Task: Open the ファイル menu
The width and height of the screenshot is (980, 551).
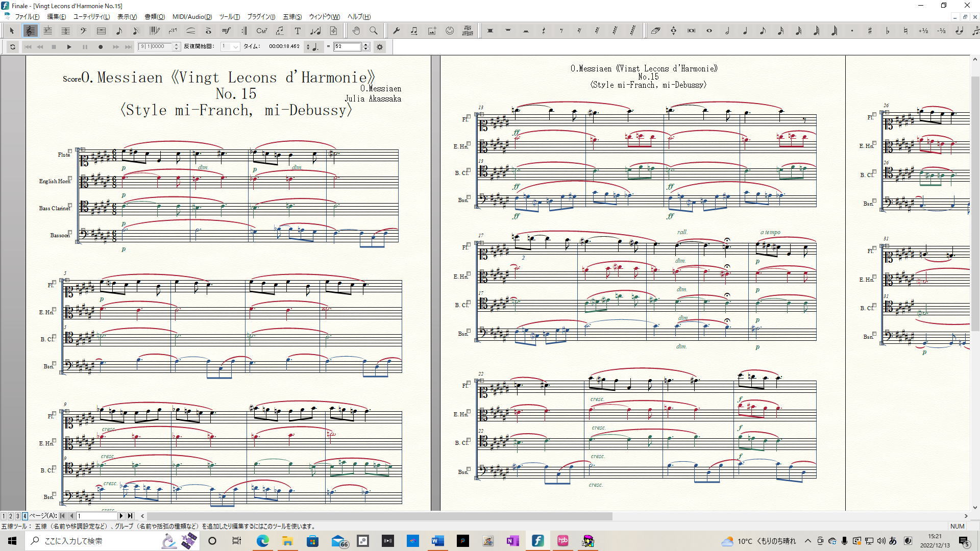Action: tap(27, 17)
